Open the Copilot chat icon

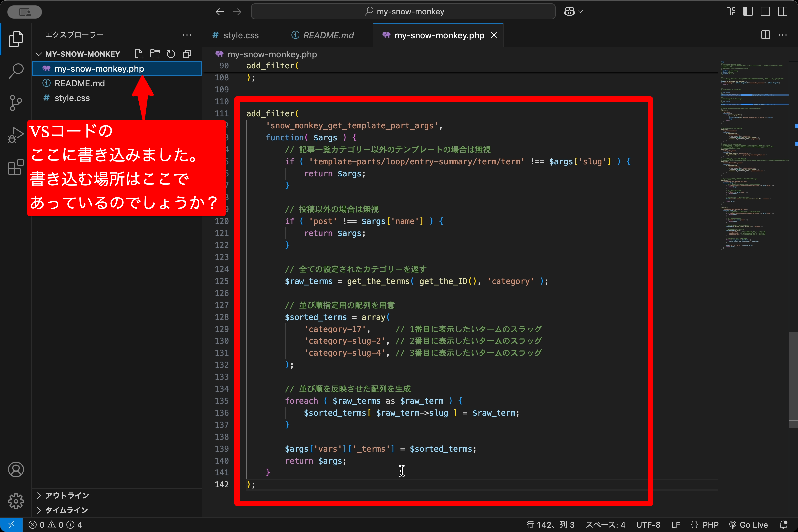569,12
